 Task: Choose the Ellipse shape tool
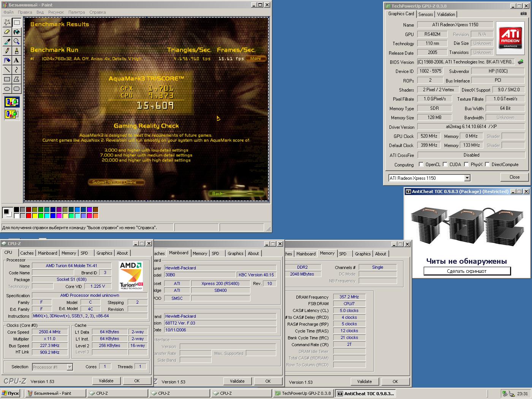7,89
